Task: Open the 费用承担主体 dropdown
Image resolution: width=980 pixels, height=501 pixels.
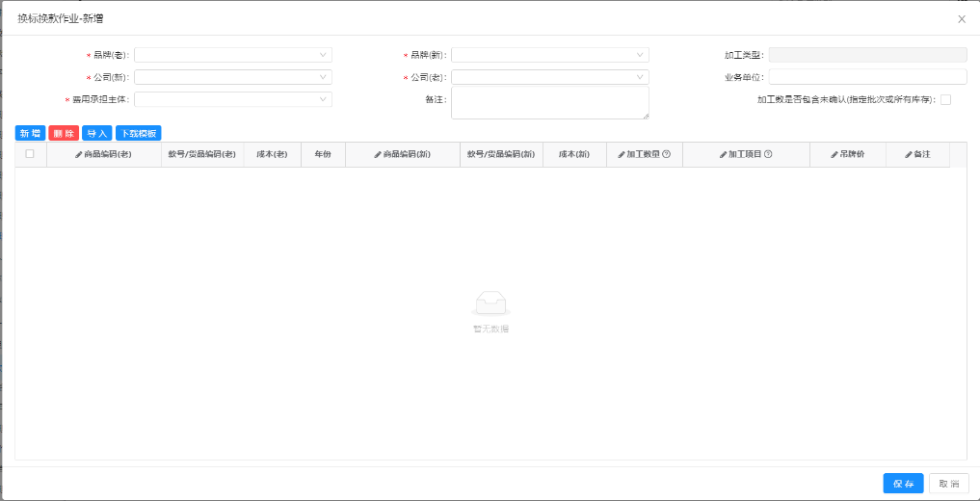Action: coord(232,99)
